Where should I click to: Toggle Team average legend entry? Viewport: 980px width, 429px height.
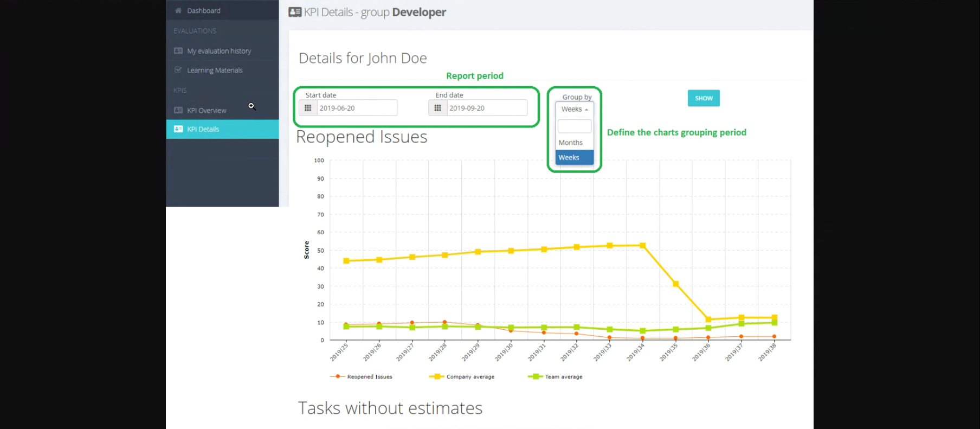pos(555,376)
